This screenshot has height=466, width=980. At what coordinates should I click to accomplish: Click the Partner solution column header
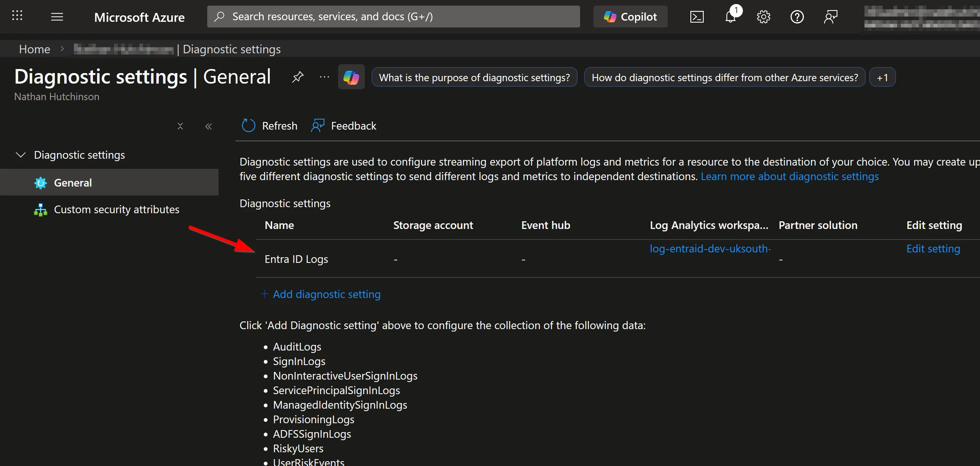(x=818, y=225)
